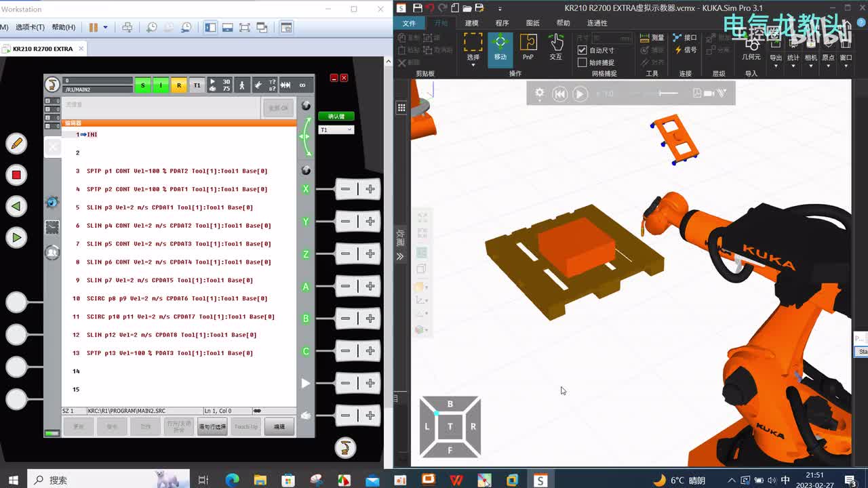Toggle the green I drives indicator
The image size is (868, 488).
coord(161,85)
